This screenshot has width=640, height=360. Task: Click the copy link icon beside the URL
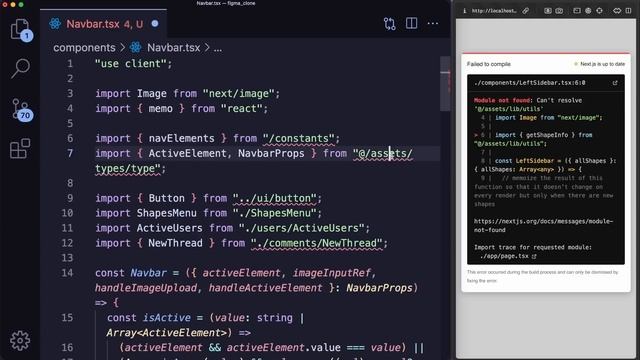526,11
